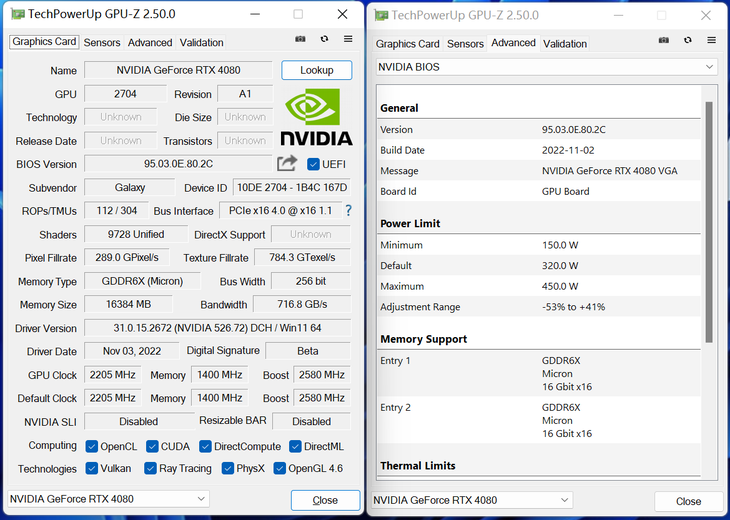
Task: Click the Board Id value GPU Board
Action: [x=566, y=191]
